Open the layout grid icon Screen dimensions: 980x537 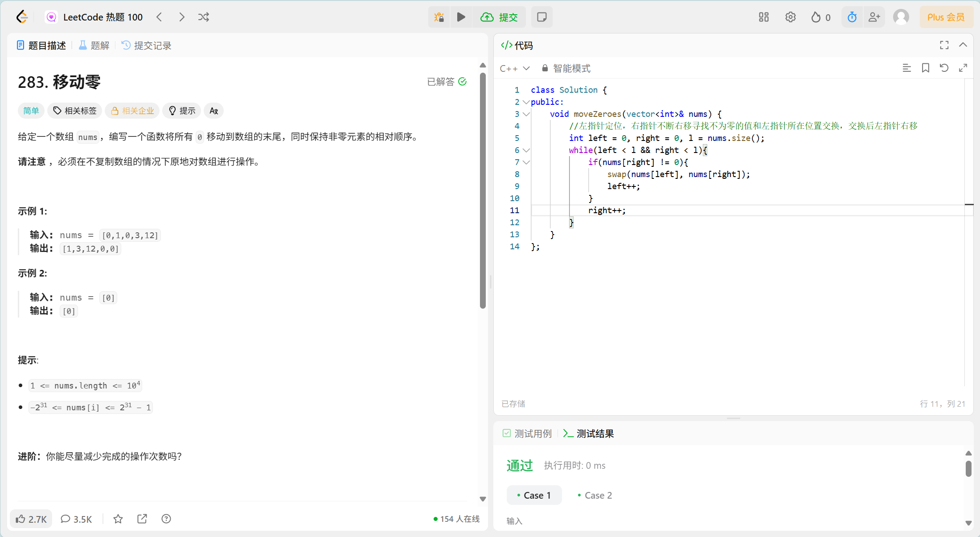(x=764, y=17)
